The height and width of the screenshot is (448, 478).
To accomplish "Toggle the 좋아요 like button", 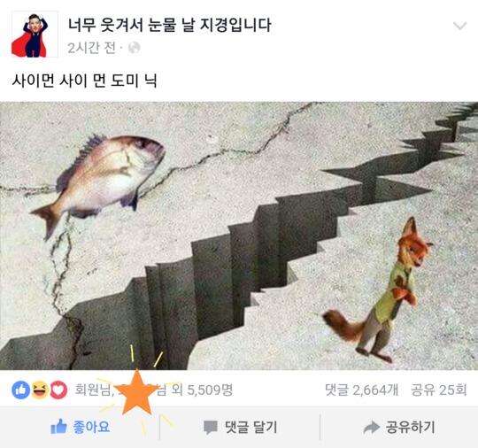I will click(80, 427).
